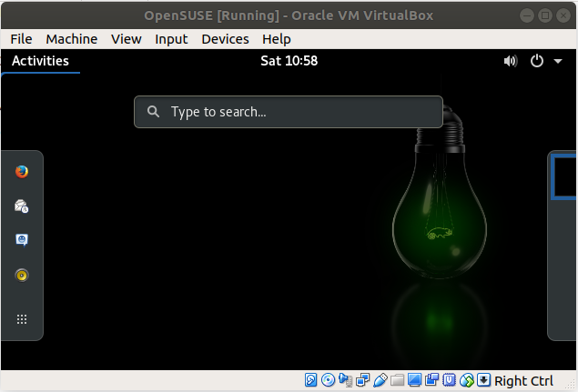The width and height of the screenshot is (578, 392).
Task: Click the USB devices status icon
Action: coord(380,380)
